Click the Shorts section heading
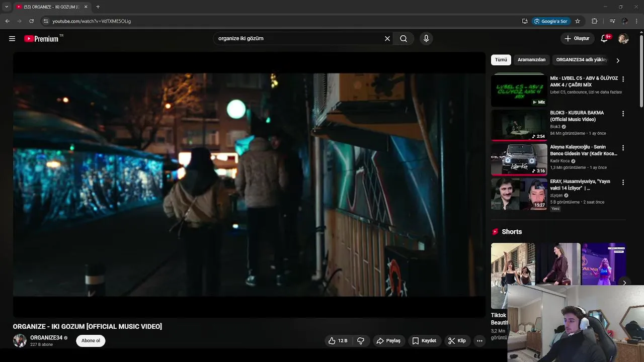Image resolution: width=644 pixels, height=362 pixels. click(512, 232)
